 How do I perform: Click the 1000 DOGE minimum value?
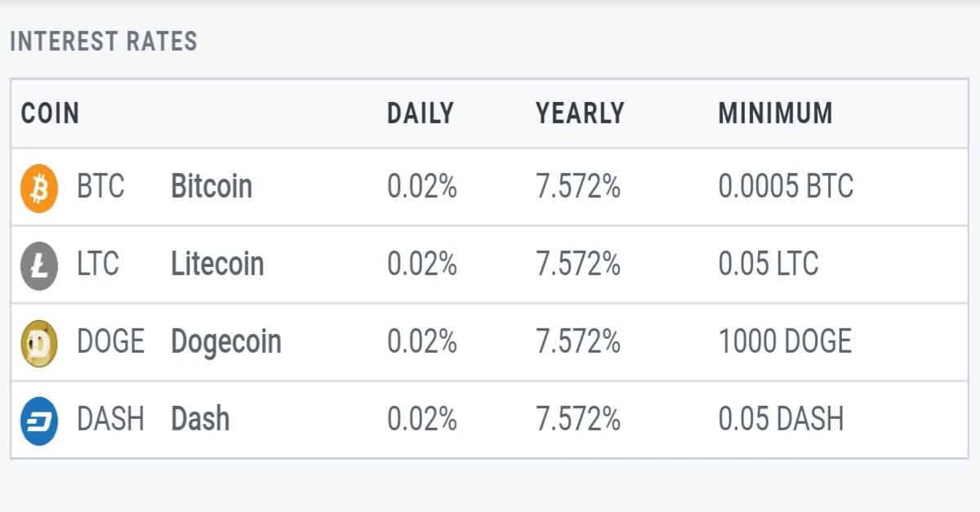tap(785, 342)
